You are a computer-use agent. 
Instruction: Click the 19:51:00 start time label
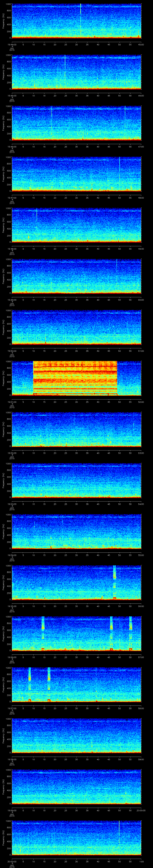point(12,402)
